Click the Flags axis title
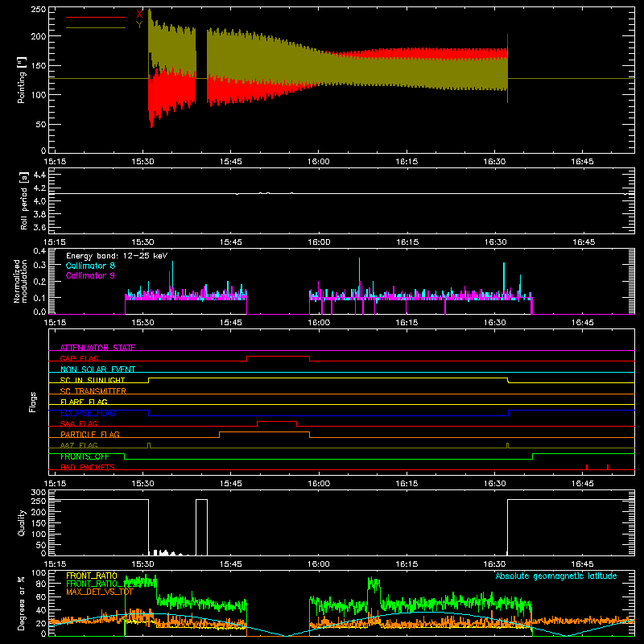644x644 pixels. tap(32, 402)
